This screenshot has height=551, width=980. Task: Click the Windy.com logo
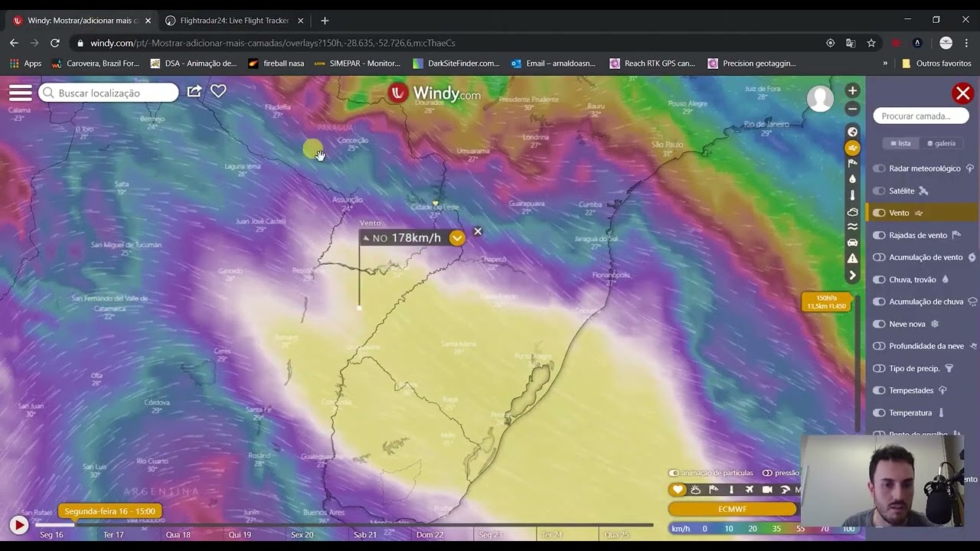point(435,93)
